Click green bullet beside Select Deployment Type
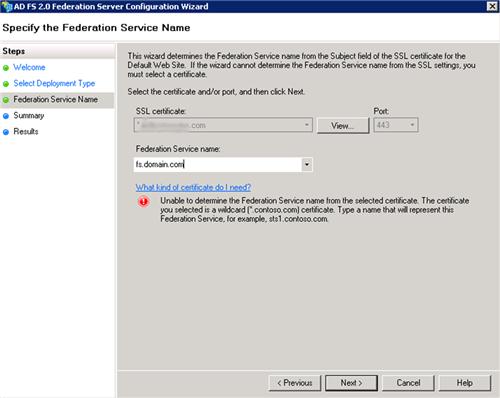 [x=6, y=84]
